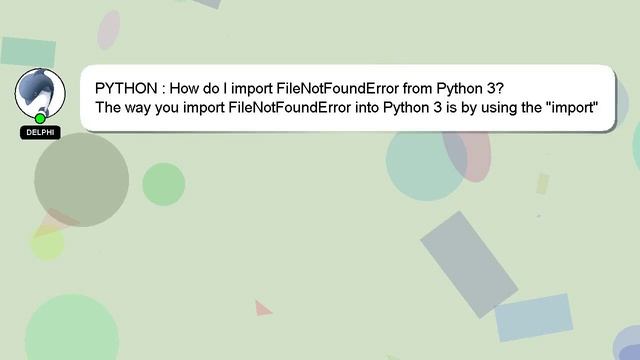Screen dimensions: 640x360
Task: Select the DELPHI name label
Action: [40, 132]
